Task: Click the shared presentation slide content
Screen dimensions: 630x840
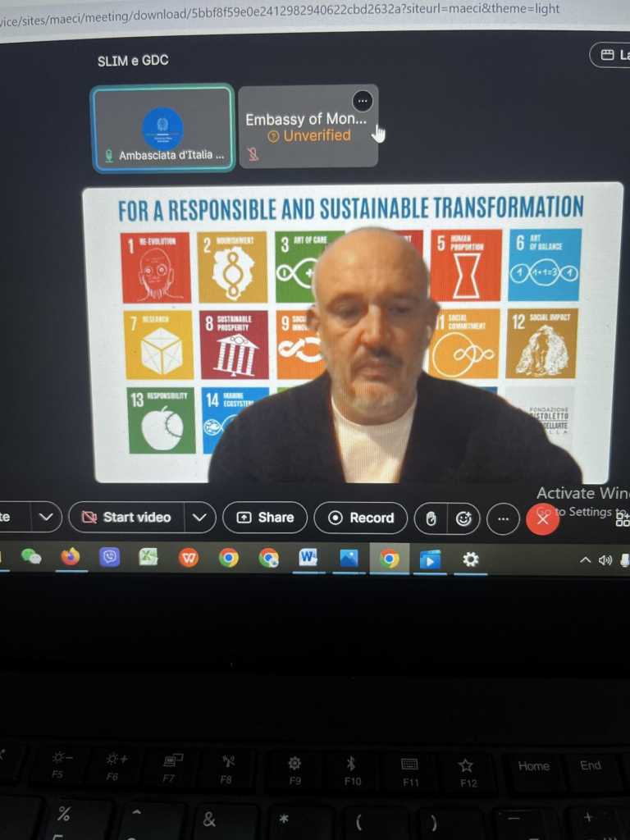Action: tap(352, 333)
